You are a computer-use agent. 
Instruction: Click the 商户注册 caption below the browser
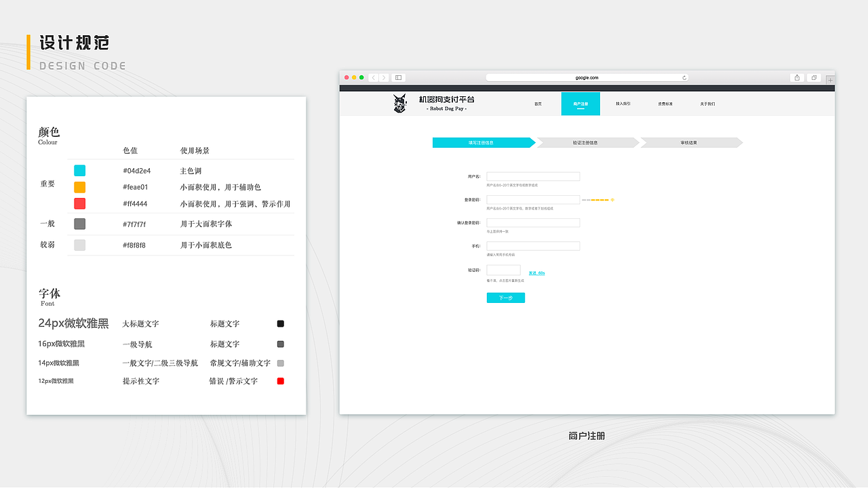coord(587,436)
